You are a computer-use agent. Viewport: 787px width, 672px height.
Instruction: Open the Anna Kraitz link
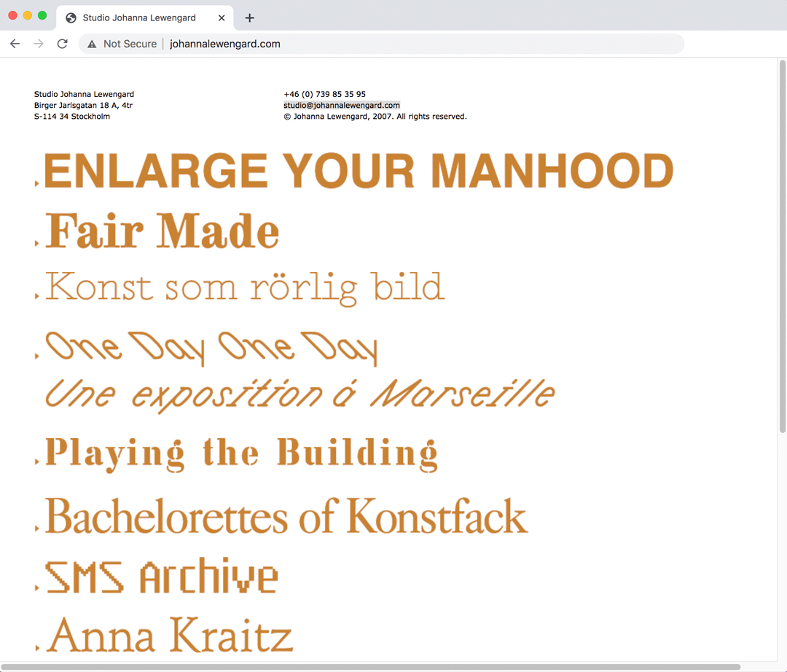coord(169,635)
